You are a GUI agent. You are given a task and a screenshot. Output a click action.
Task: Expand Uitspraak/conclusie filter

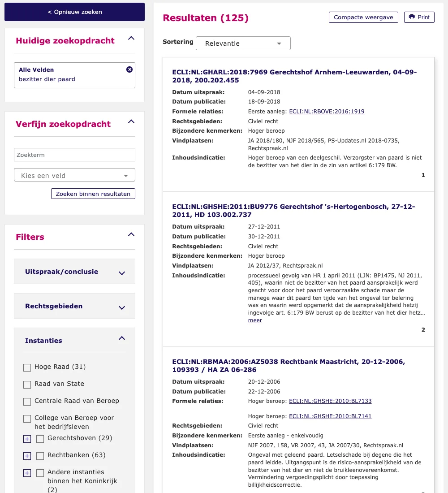tap(122, 273)
